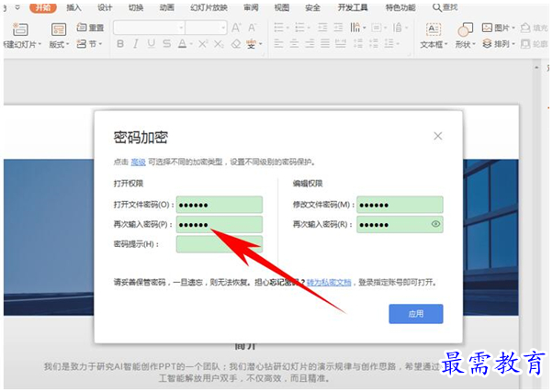Switch to the 特色功能 tab
This screenshot has height=392, width=553.
click(401, 7)
